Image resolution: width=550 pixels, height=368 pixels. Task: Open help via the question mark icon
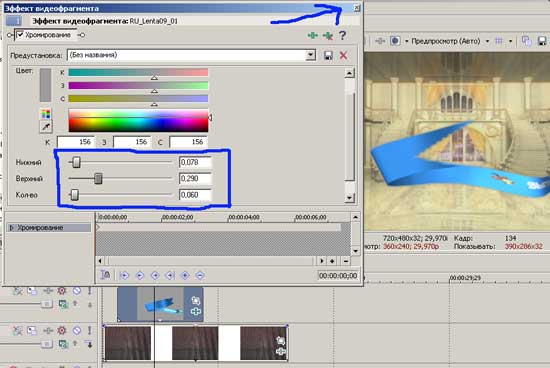[342, 35]
